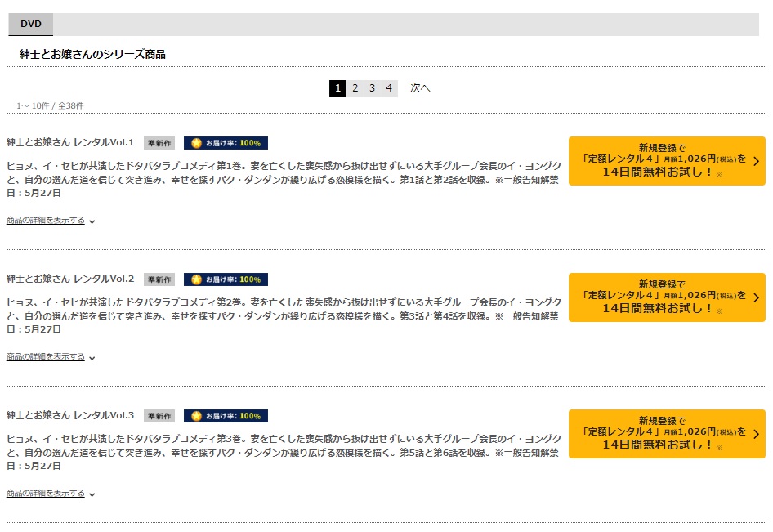Viewport: 773px width, 532px height.
Task: Click the 準新作 badge for Vol.3
Action: point(159,416)
